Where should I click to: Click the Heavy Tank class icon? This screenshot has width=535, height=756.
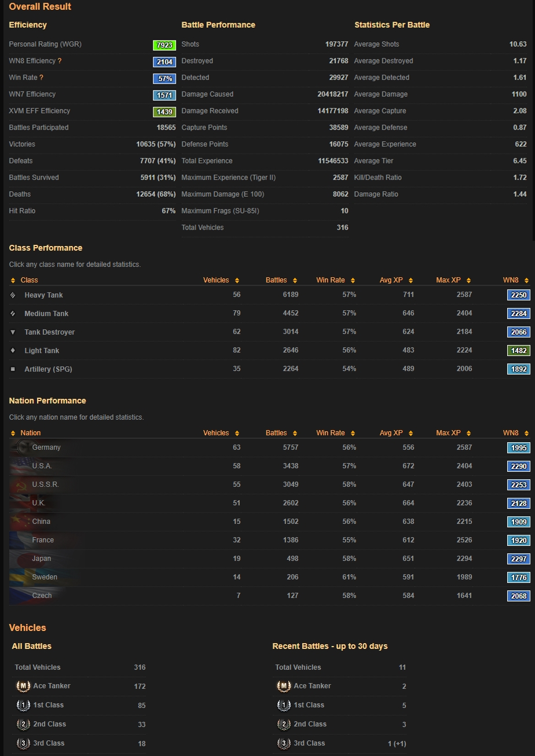(13, 295)
